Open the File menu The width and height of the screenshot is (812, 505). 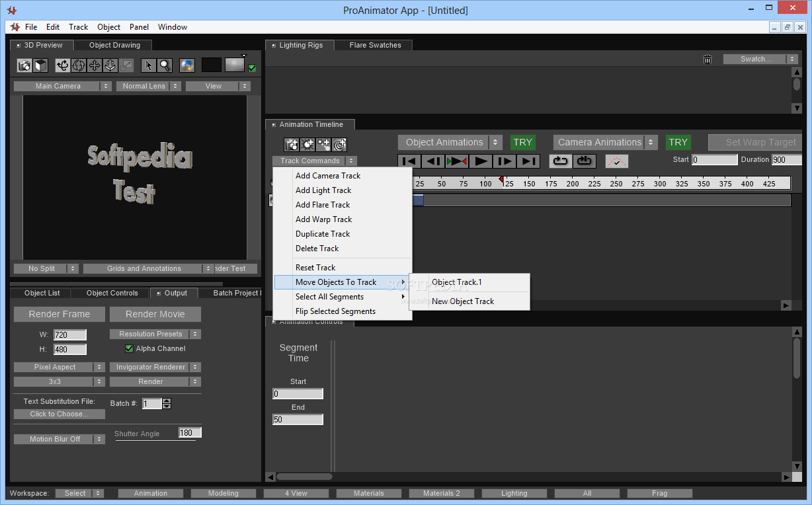pyautogui.click(x=31, y=27)
